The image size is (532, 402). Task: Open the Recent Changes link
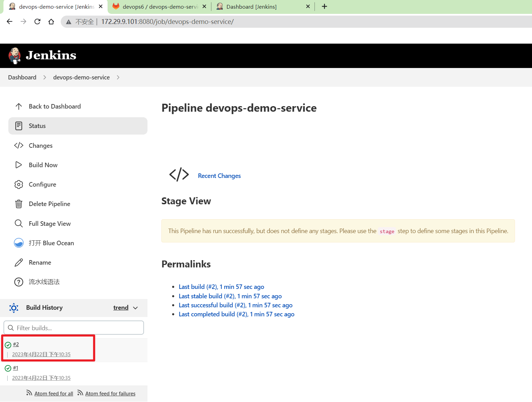[219, 176]
